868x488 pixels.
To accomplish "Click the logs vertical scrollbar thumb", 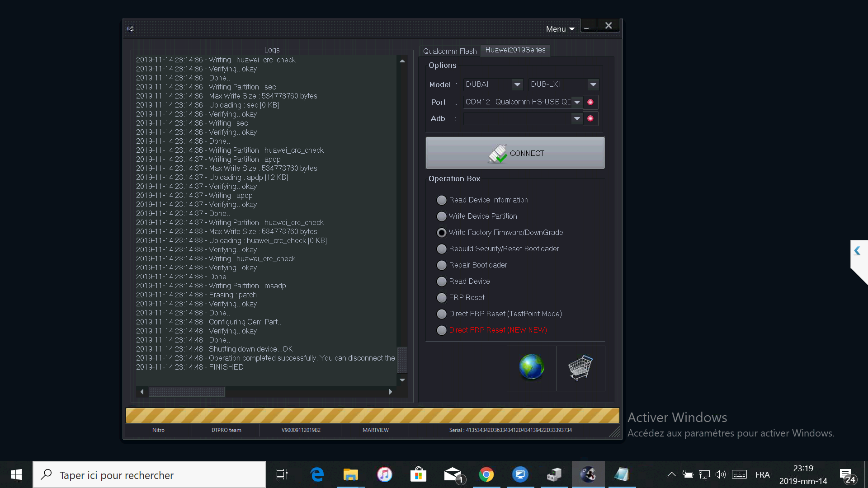I will tap(402, 360).
